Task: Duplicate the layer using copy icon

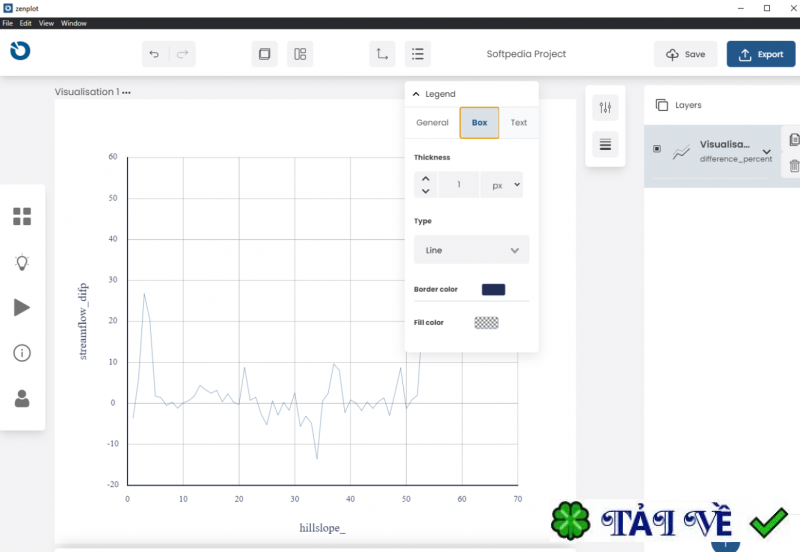Action: pyautogui.click(x=794, y=139)
